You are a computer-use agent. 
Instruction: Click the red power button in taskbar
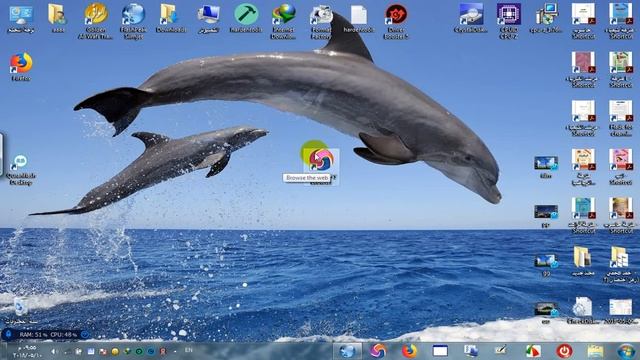564,351
